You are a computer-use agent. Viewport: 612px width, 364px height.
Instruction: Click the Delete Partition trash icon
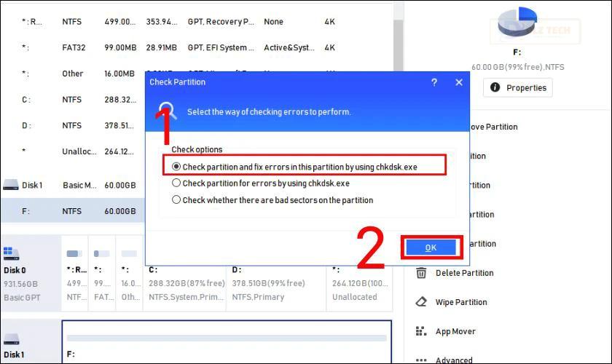pyautogui.click(x=421, y=273)
